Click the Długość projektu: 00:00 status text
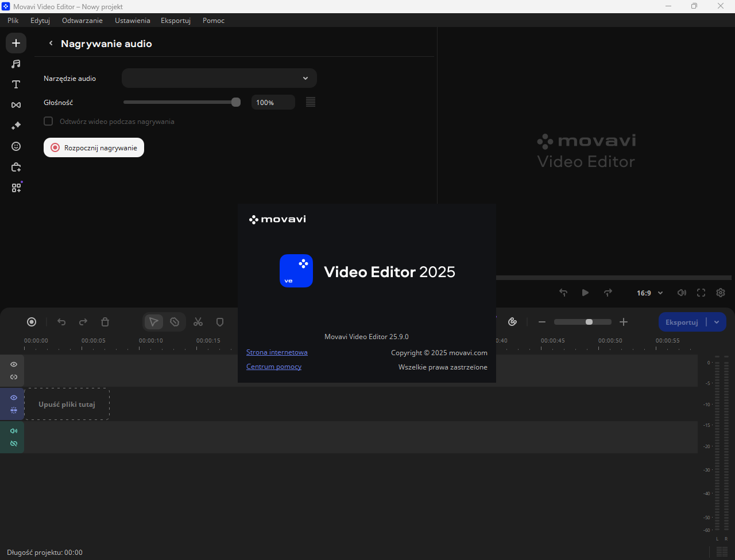 (45, 553)
